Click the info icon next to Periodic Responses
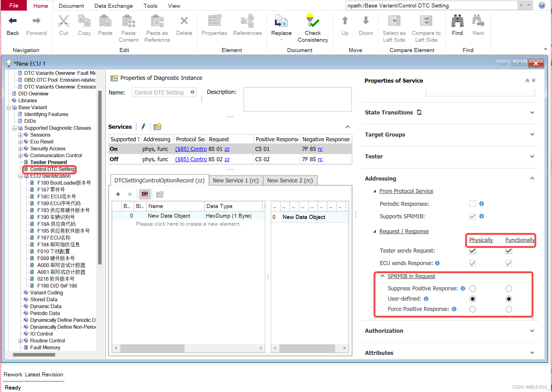552x392 pixels. (482, 204)
